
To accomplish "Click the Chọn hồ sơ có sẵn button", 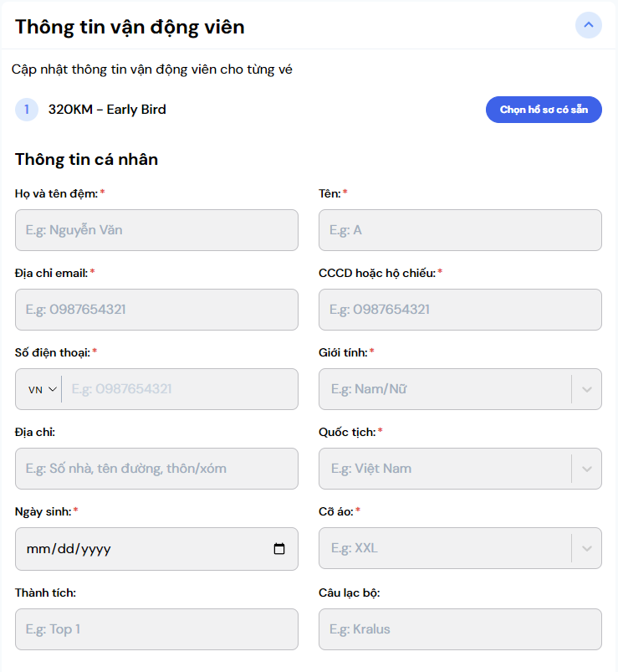I will [544, 110].
